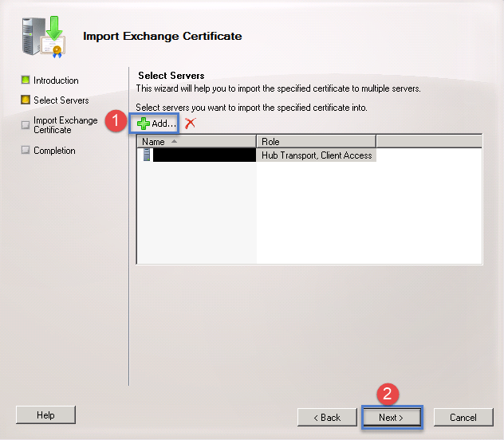504x440 pixels.
Task: Go to the Select Servers wizard step
Action: [x=61, y=100]
